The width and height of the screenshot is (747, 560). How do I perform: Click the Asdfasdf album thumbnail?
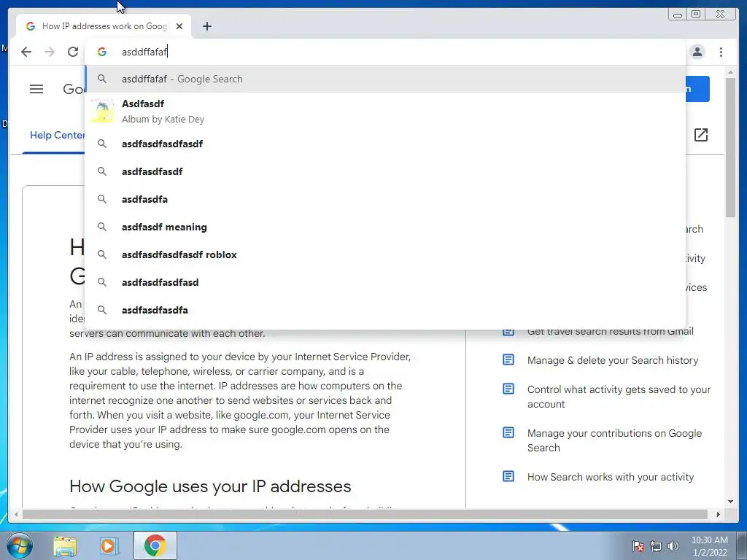pyautogui.click(x=102, y=111)
